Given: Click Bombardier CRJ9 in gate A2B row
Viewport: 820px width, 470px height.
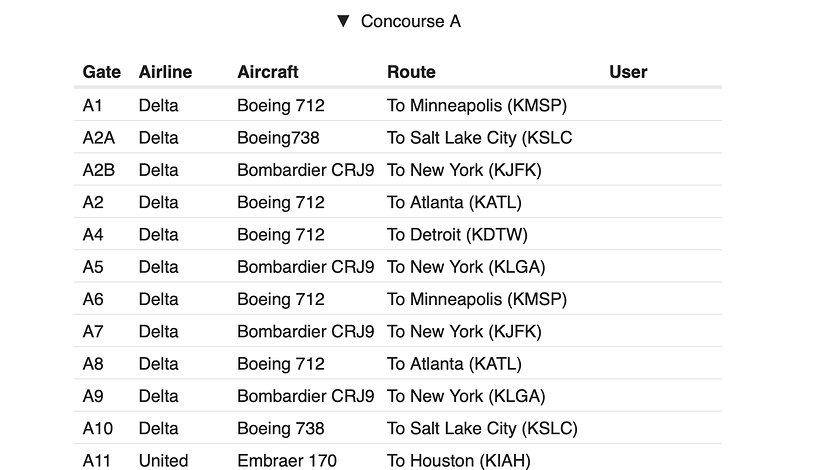Looking at the screenshot, I should [x=305, y=170].
